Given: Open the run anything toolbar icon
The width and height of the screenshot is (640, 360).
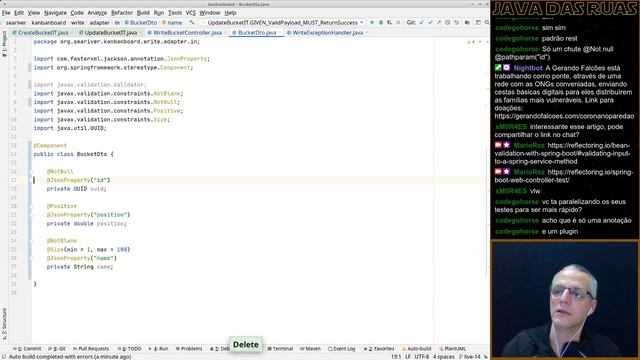Looking at the screenshot, I should (478, 22).
